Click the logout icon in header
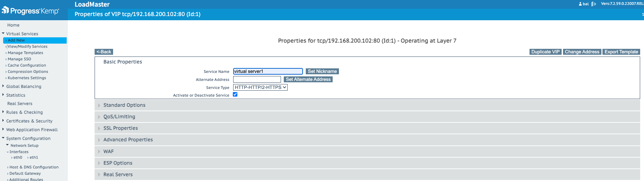Viewport: 644px width, 181px height. click(x=593, y=4)
